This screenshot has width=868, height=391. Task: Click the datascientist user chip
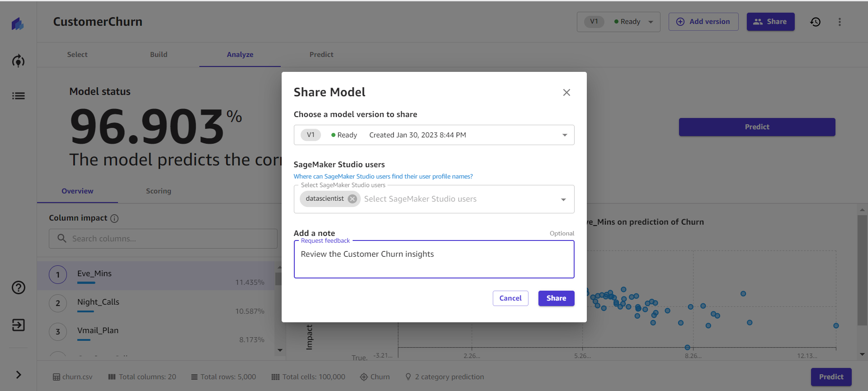point(325,199)
